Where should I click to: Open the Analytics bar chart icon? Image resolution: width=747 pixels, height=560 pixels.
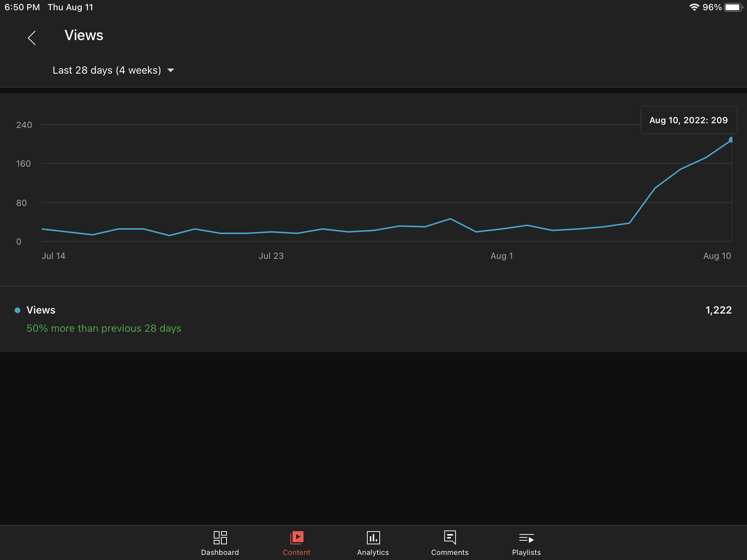(373, 537)
